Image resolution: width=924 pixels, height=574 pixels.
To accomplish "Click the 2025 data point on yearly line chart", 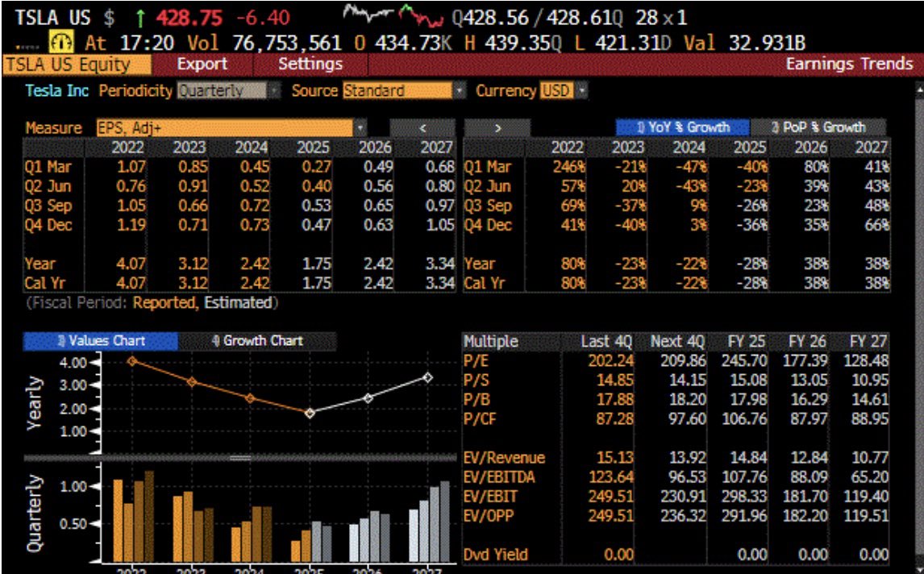I will pyautogui.click(x=310, y=413).
